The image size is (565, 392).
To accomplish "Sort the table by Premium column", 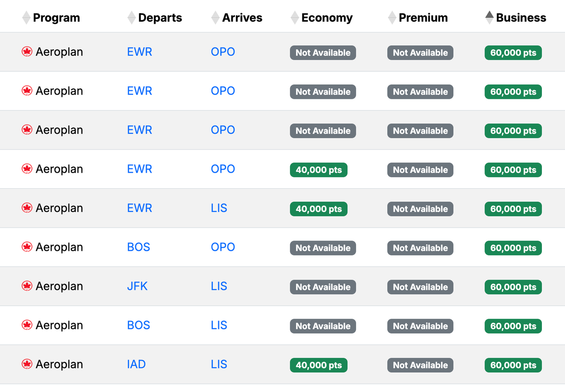I will 391,17.
